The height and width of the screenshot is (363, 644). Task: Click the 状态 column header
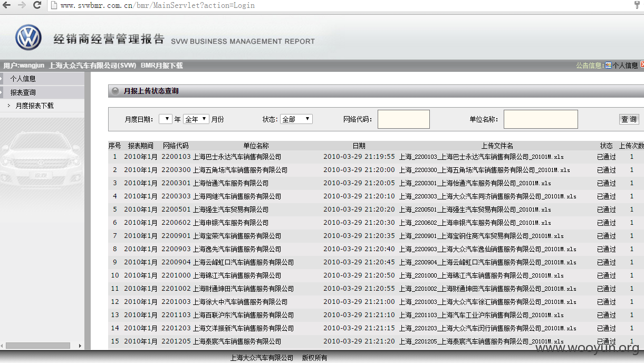pos(606,146)
